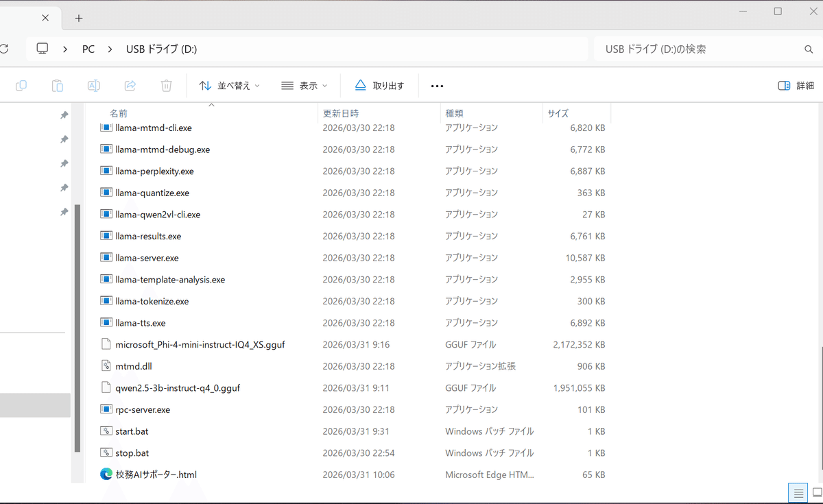Select the llama-tokenize.exe file name

(152, 301)
